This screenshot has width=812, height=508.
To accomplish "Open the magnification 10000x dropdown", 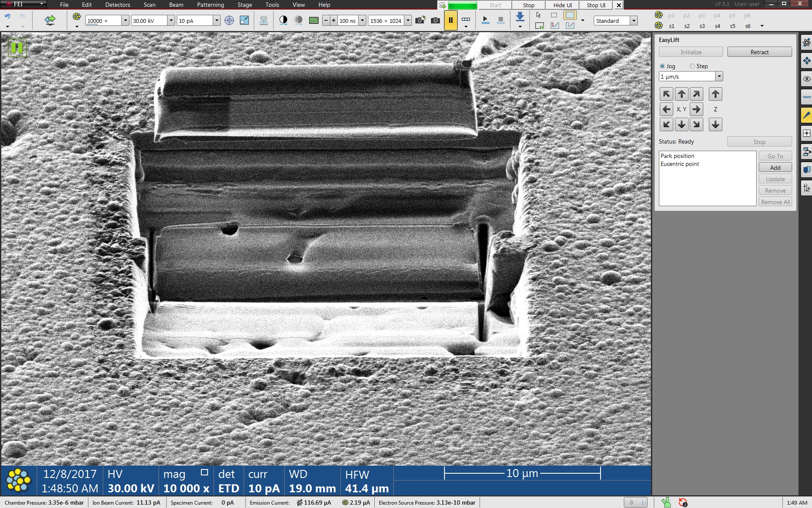I will click(x=125, y=20).
